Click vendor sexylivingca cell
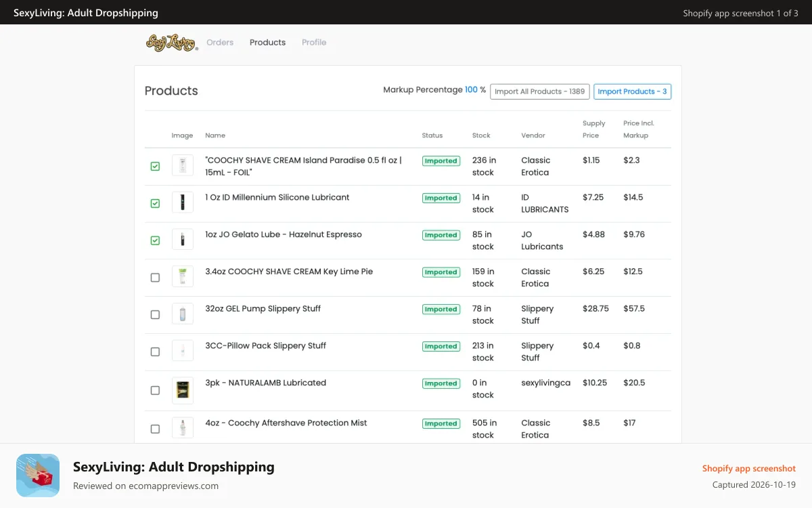This screenshot has width=812, height=508. (545, 383)
